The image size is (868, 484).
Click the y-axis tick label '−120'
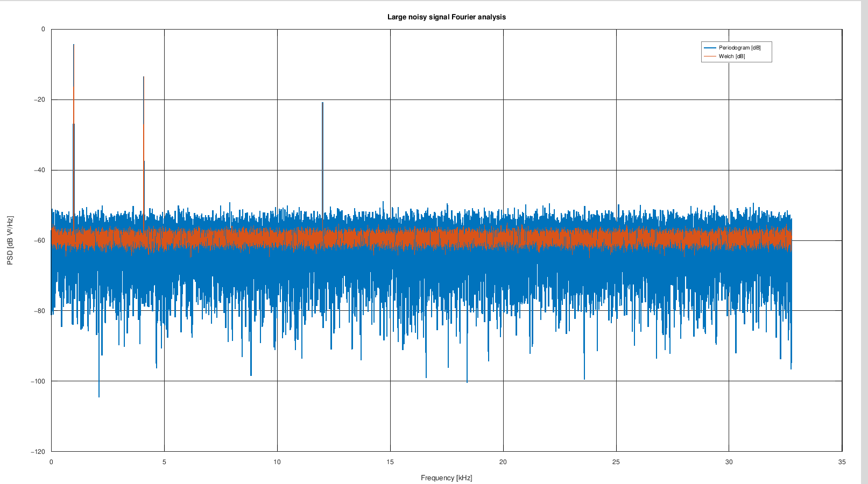38,452
